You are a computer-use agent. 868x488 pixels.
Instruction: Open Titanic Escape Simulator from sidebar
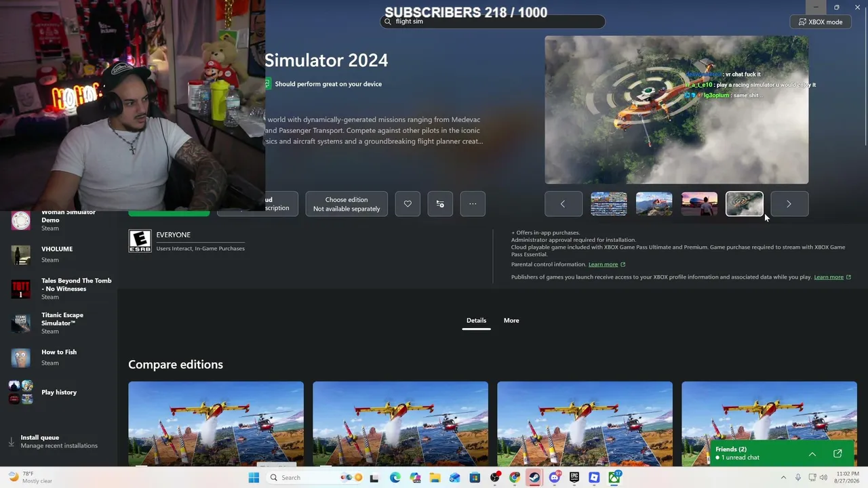pyautogui.click(x=60, y=323)
